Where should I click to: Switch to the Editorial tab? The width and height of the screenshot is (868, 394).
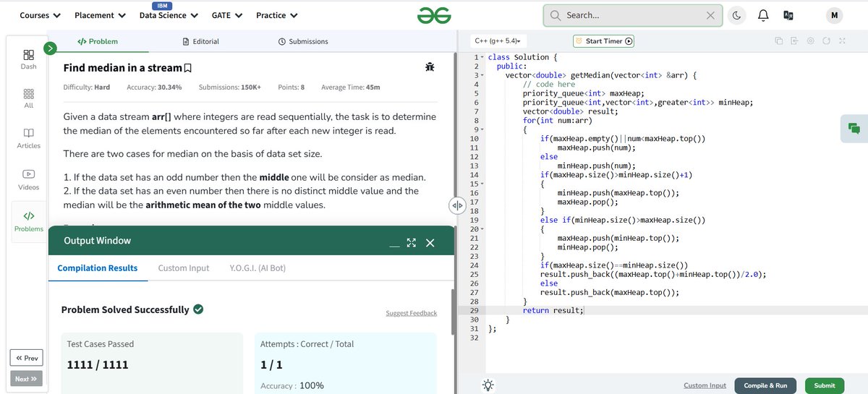(201, 41)
